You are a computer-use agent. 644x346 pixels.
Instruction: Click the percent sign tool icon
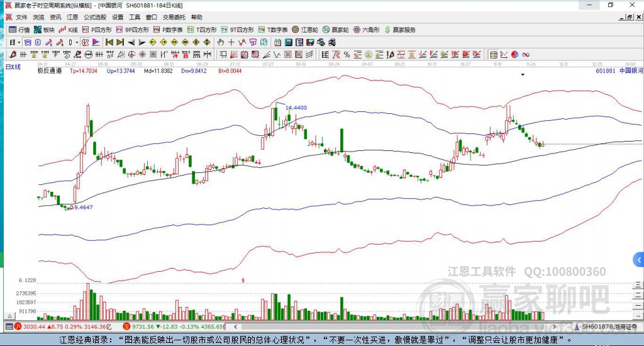[347, 54]
